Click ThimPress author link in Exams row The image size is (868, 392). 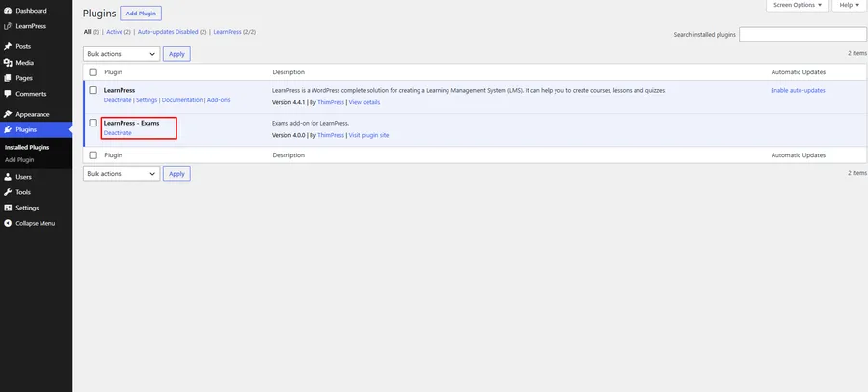pyautogui.click(x=331, y=135)
